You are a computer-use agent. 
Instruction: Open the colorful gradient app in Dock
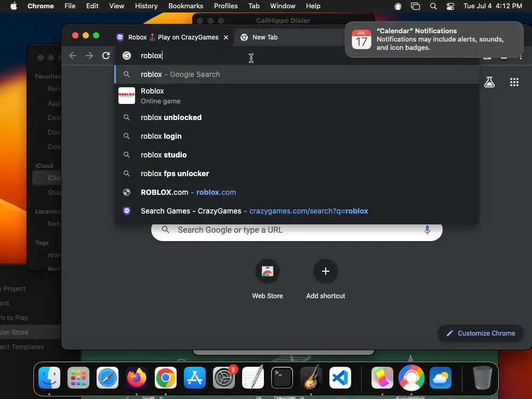[382, 378]
